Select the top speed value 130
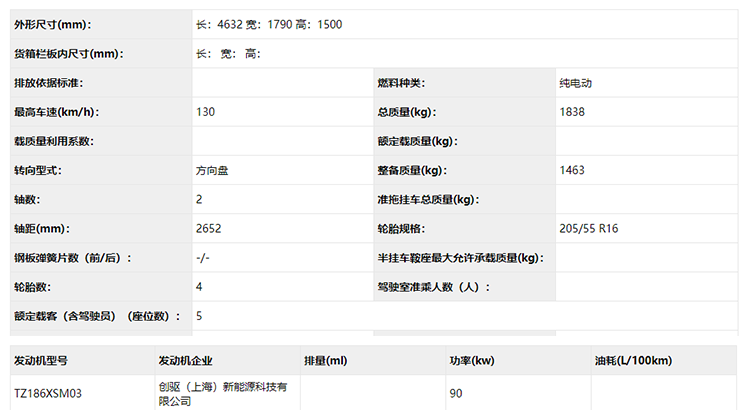Image resolution: width=750 pixels, height=410 pixels. [205, 112]
